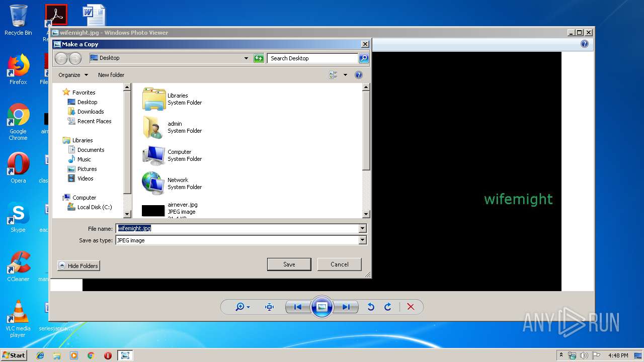Rotate the photo counterclockwise
The width and height of the screenshot is (644, 362).
click(x=371, y=307)
